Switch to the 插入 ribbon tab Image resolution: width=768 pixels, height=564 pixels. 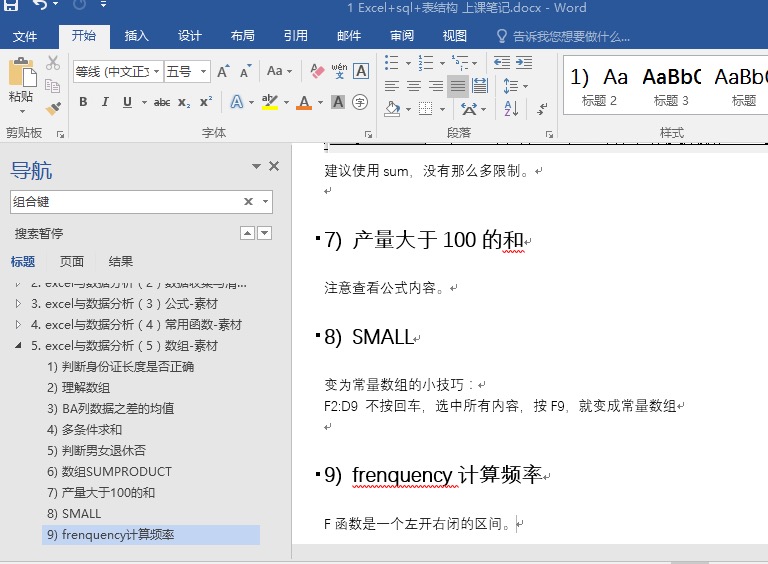click(x=136, y=36)
